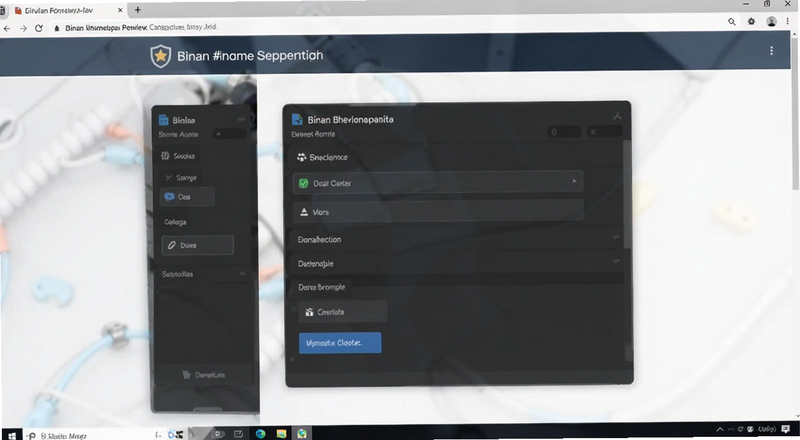Open a new browser tab with plus button
This screenshot has height=440, width=800.
pos(138,10)
